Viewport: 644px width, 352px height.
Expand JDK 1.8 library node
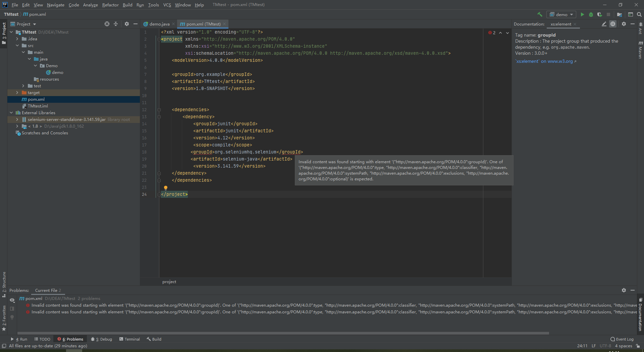(x=17, y=126)
